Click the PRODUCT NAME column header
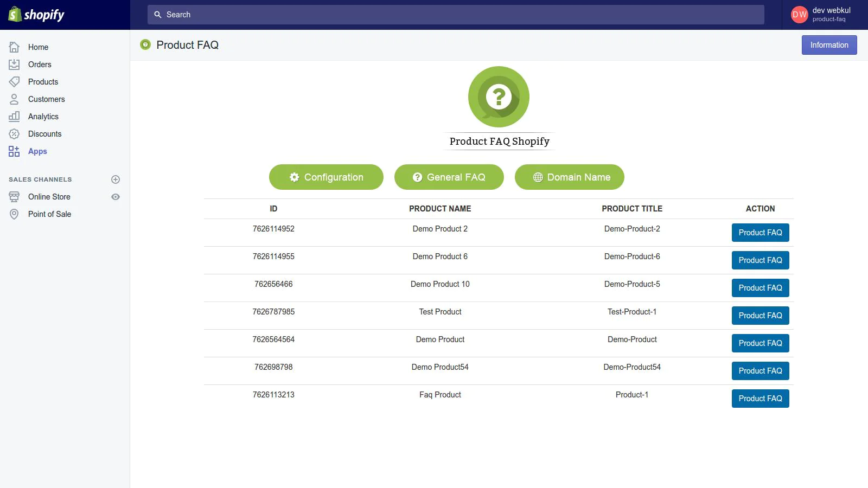 440,209
